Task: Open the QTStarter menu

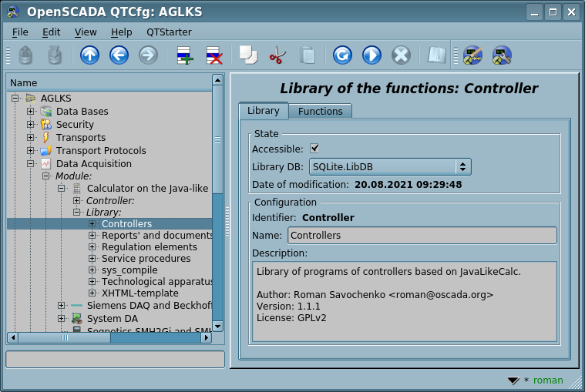Action: click(x=169, y=32)
